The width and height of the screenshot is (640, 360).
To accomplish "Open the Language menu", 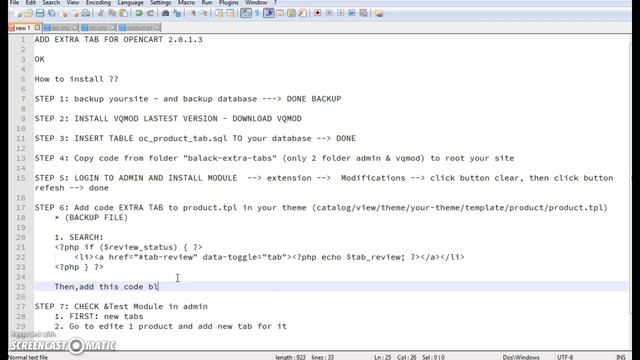I will (x=130, y=2).
